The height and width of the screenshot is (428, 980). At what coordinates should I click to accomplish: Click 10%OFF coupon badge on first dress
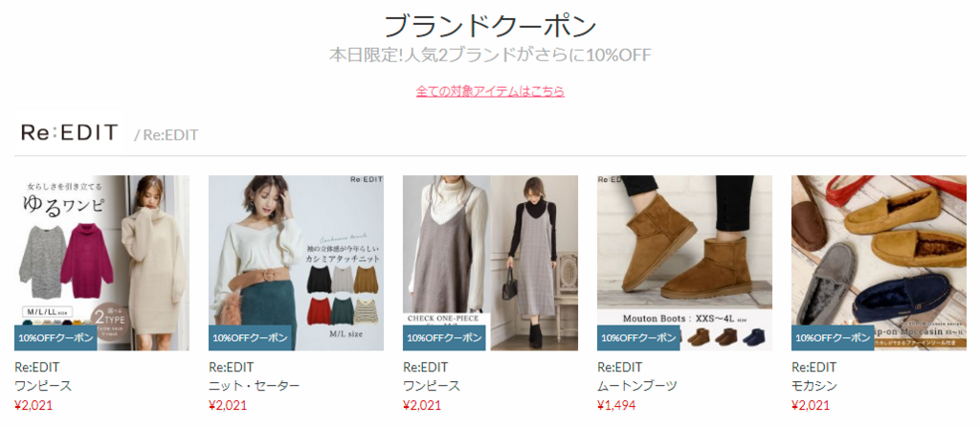tap(56, 338)
